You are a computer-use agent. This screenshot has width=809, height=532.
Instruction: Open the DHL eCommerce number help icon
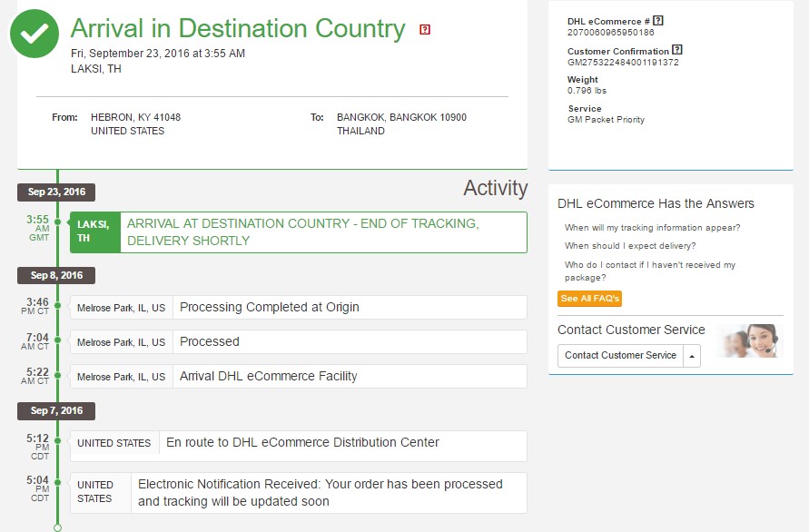(x=658, y=21)
